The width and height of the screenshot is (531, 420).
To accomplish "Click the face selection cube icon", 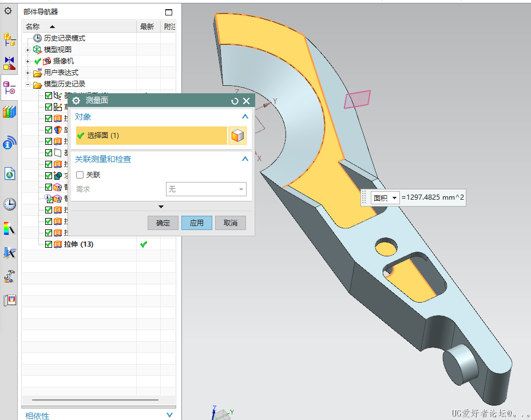I will point(237,136).
